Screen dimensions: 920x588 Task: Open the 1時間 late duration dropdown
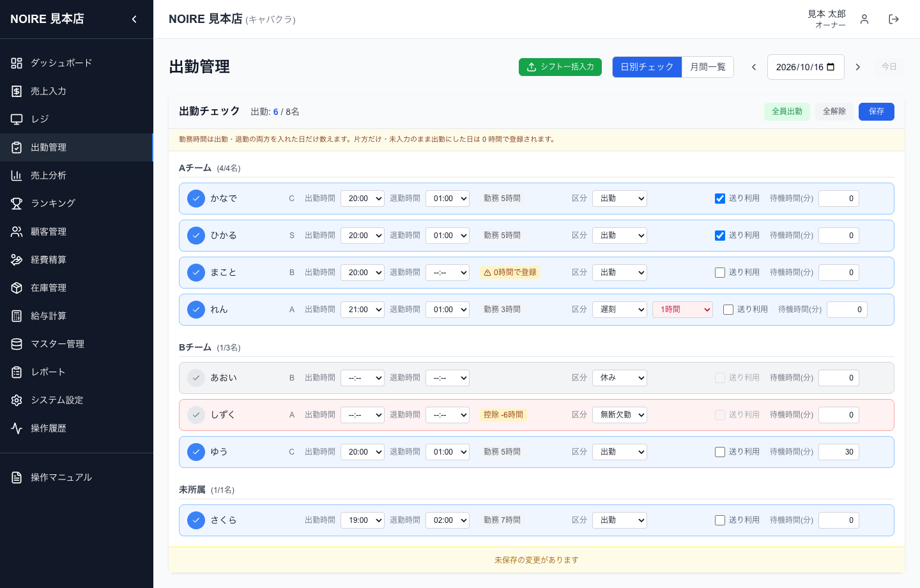tap(682, 310)
